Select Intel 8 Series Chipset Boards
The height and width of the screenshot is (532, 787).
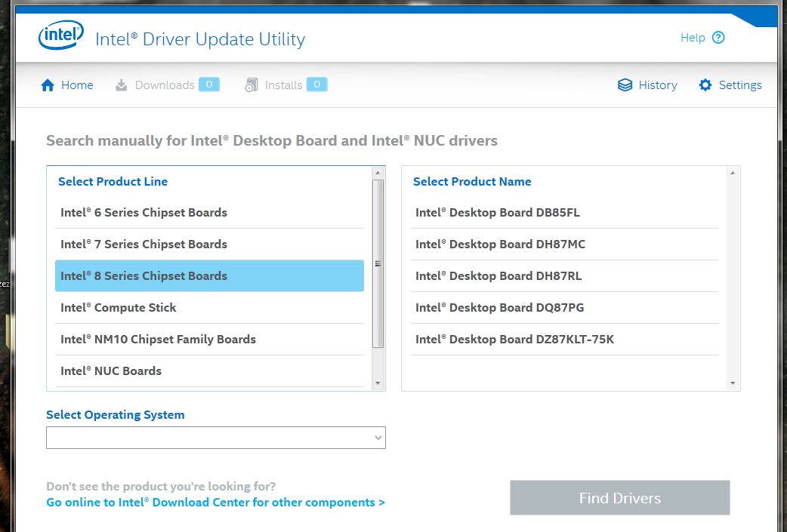coord(209,275)
